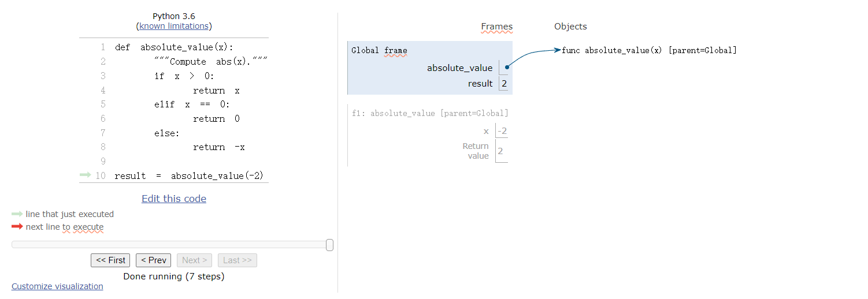Open the "Customize visualization" link

coord(57,286)
